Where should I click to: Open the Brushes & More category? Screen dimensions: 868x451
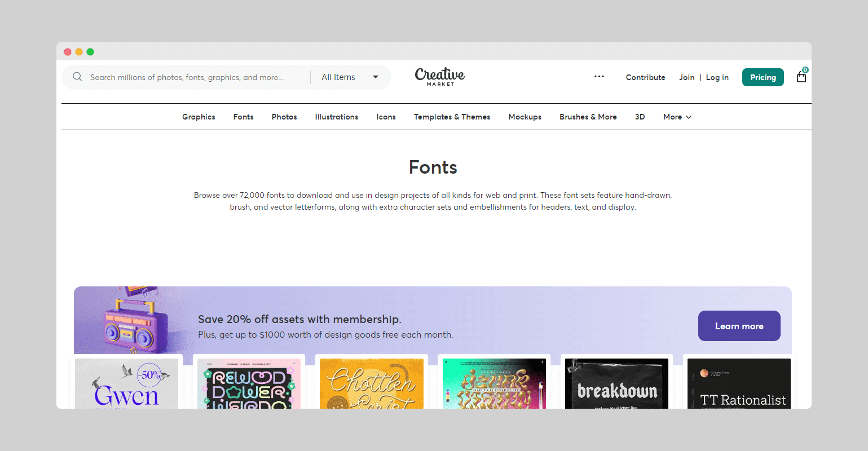(x=588, y=117)
